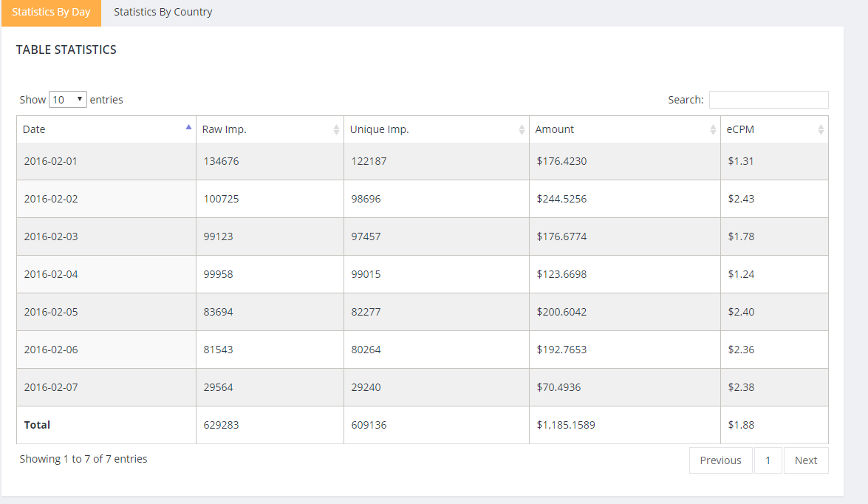Open the Show entries count dropdown
Image resolution: width=868 pixels, height=504 pixels.
pos(68,99)
